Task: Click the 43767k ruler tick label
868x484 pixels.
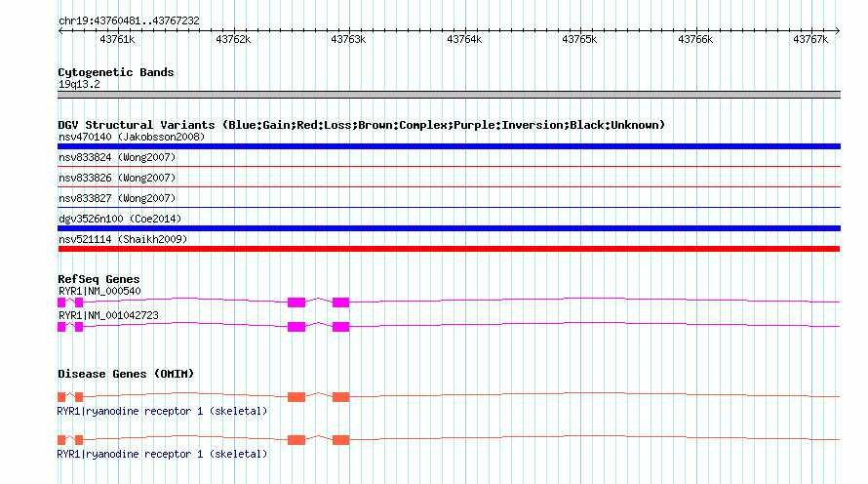Action: tap(810, 39)
